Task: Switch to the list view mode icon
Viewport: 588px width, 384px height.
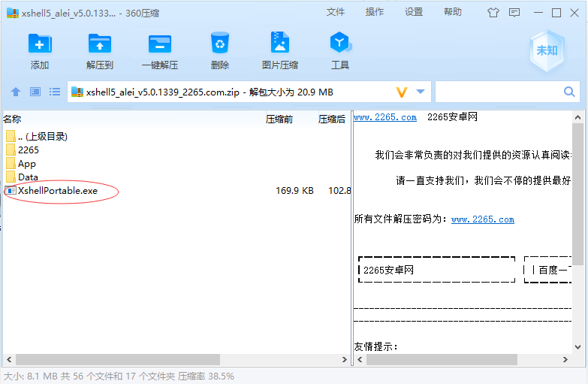Action: pyautogui.click(x=55, y=92)
